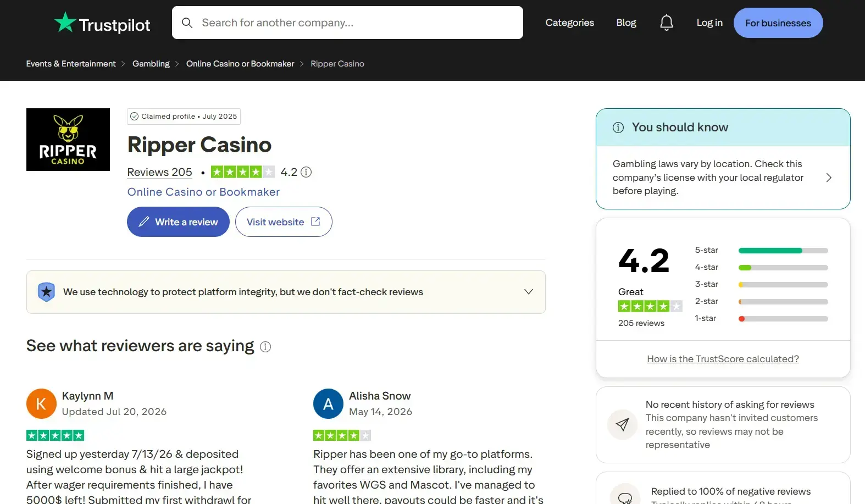Click reviewer name Alisha Snow

[380, 396]
